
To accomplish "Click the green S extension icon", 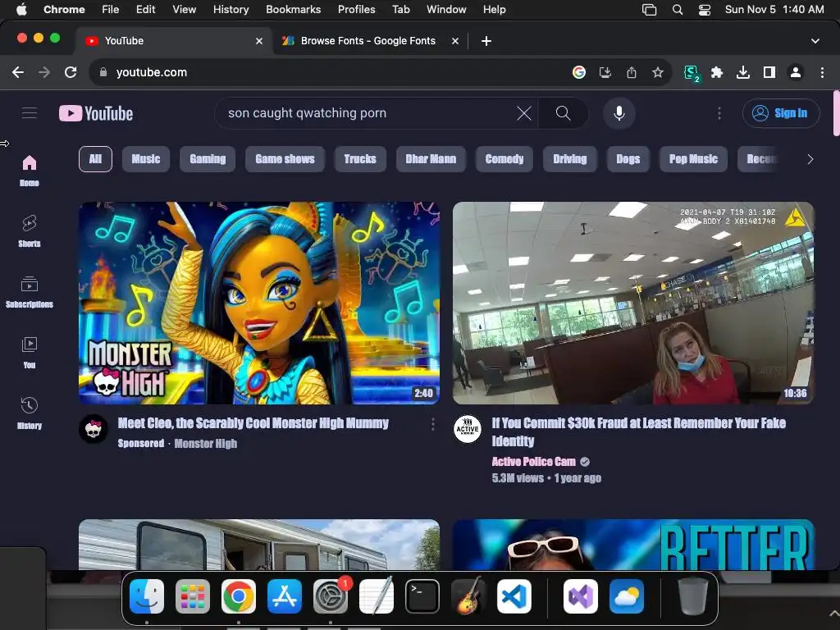I will point(692,73).
